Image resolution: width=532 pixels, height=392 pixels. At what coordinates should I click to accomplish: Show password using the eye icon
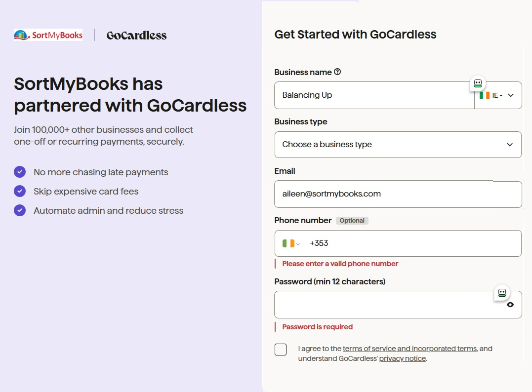pyautogui.click(x=510, y=305)
